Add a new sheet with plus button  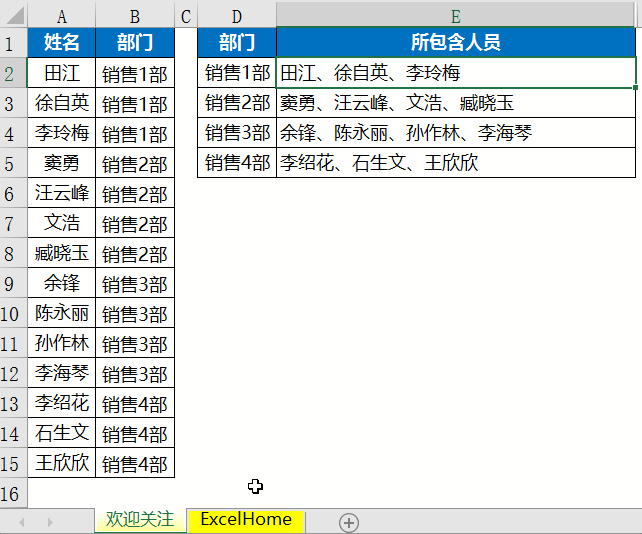click(x=349, y=523)
